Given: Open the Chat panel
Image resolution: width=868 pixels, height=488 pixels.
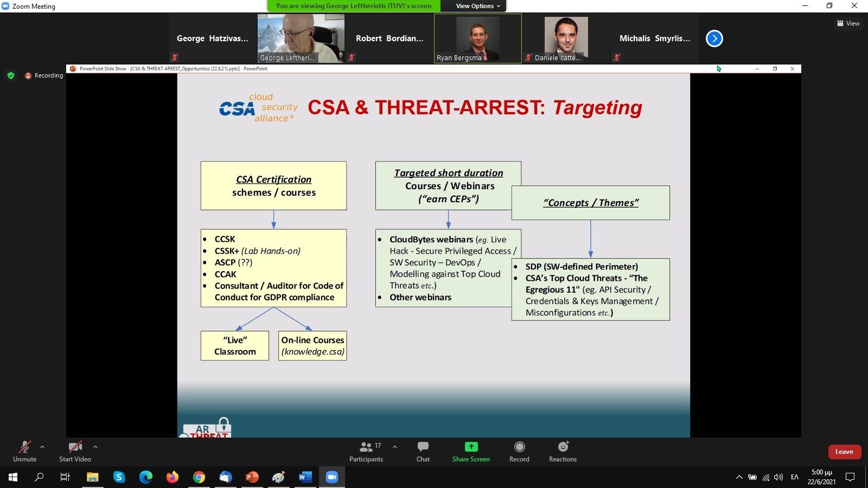Looking at the screenshot, I should 423,451.
